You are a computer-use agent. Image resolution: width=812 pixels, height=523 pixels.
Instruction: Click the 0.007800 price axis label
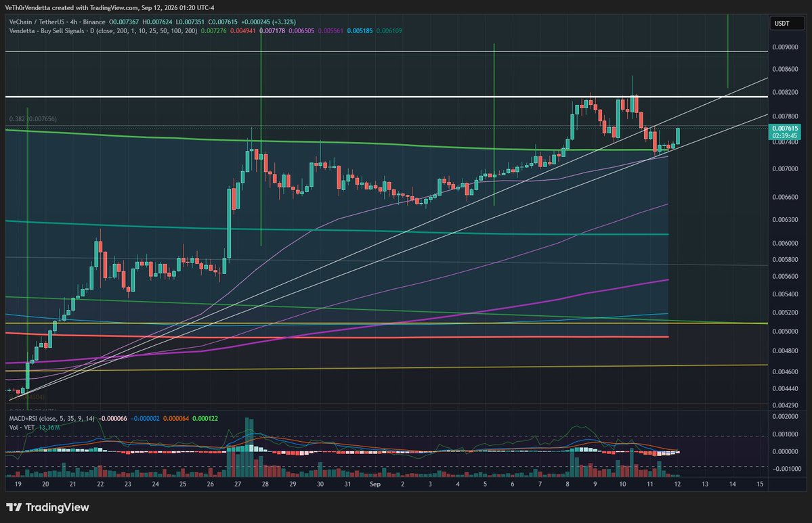click(785, 116)
